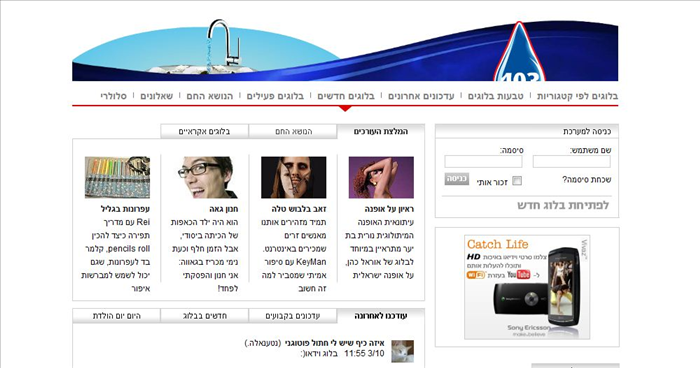Switch to הנושא החם tab
The height and width of the screenshot is (368, 700).
tap(293, 131)
